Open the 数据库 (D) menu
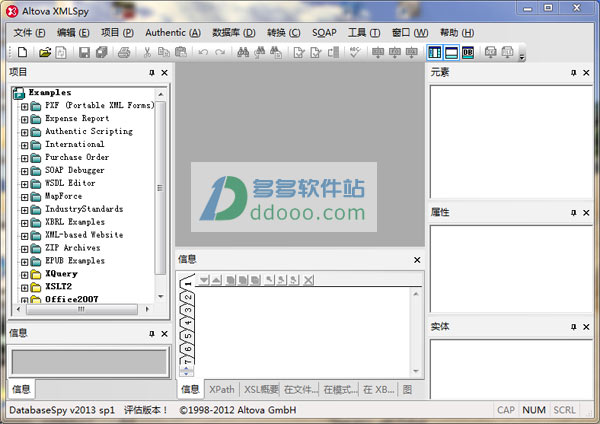600x424 pixels. 234,33
